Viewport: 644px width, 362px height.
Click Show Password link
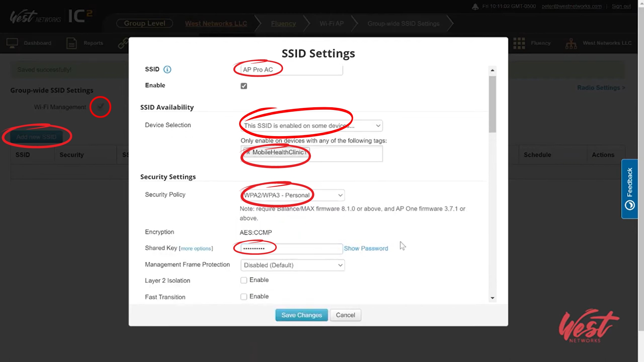pyautogui.click(x=366, y=248)
